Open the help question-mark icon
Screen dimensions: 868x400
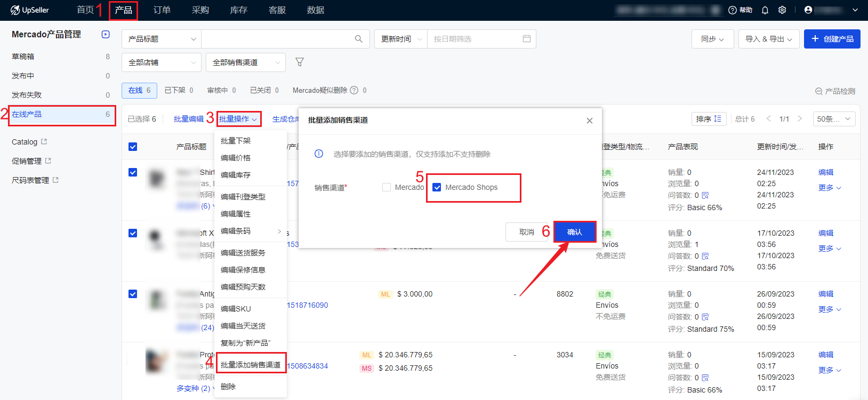(x=733, y=10)
